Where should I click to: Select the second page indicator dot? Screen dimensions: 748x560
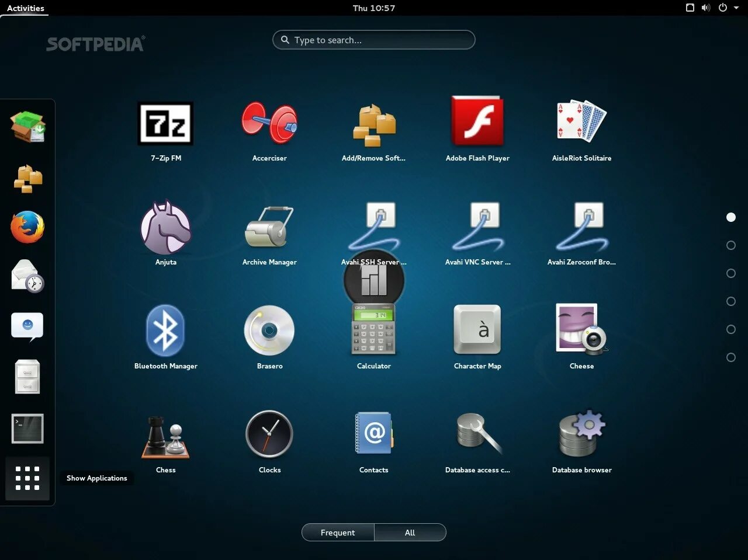tap(731, 245)
